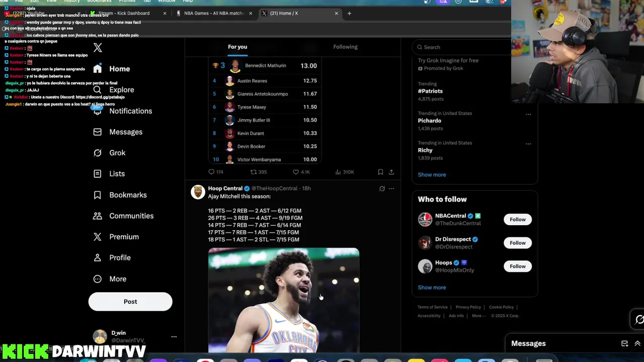This screenshot has width=644, height=362.
Task: Click the X logo in the sidebar
Action: tap(98, 48)
